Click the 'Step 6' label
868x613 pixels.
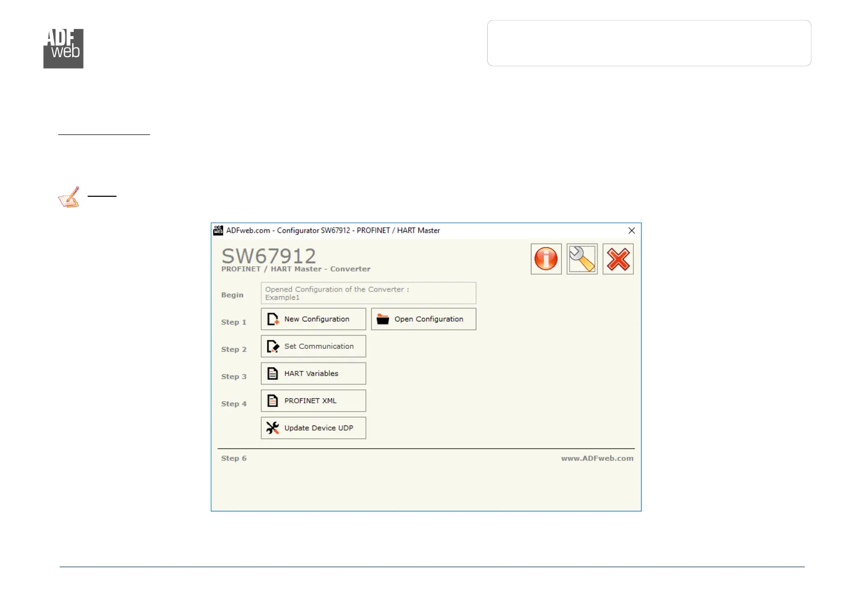[x=234, y=458]
